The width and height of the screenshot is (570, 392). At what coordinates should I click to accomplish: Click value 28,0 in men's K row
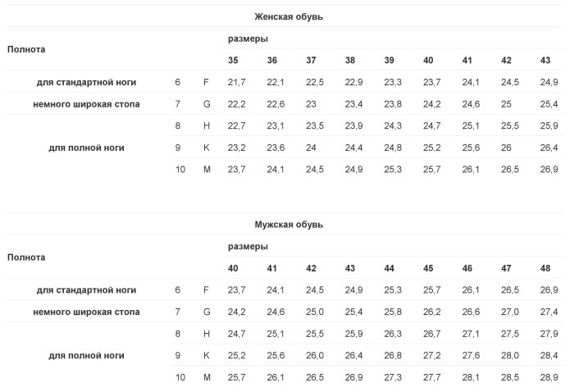pyautogui.click(x=510, y=356)
